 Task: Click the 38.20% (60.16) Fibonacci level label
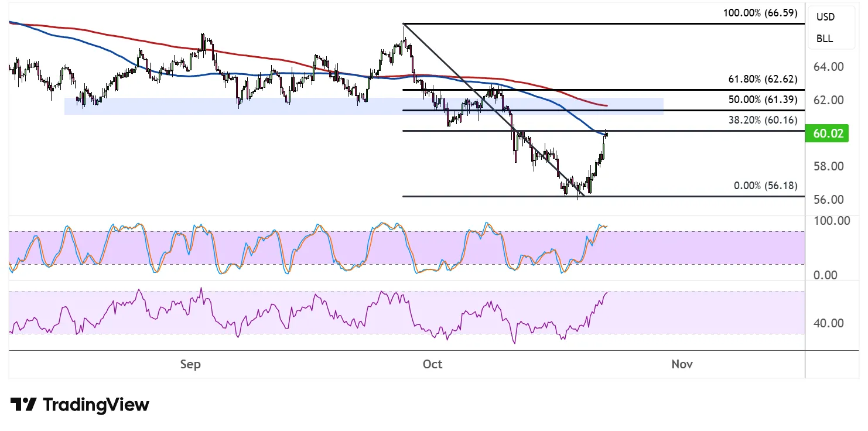point(762,121)
